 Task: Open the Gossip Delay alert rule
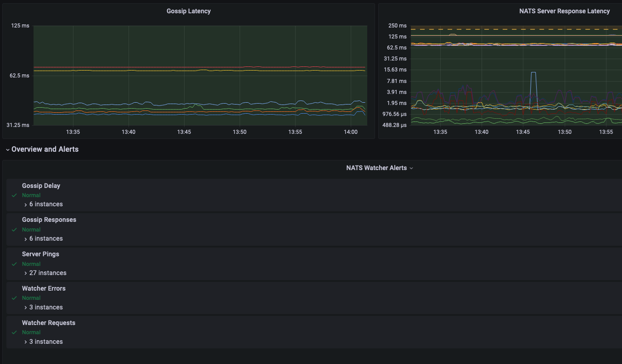click(41, 186)
